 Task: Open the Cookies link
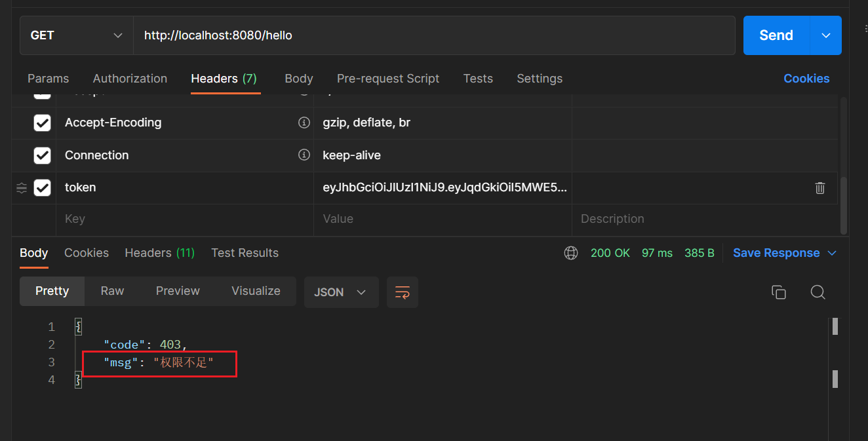pyautogui.click(x=806, y=79)
